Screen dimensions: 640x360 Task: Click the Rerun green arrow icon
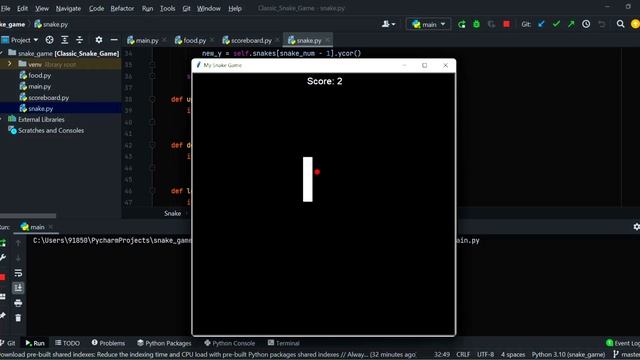click(x=462, y=24)
